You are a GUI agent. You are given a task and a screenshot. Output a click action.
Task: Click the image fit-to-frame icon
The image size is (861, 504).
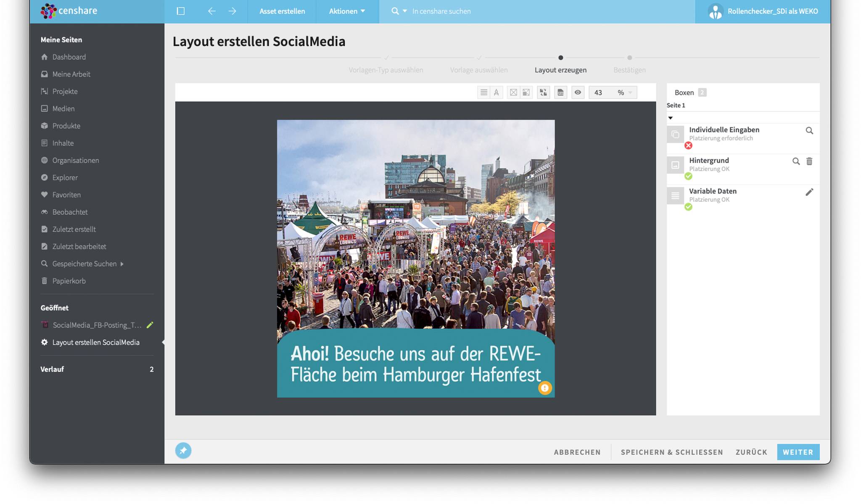click(526, 92)
